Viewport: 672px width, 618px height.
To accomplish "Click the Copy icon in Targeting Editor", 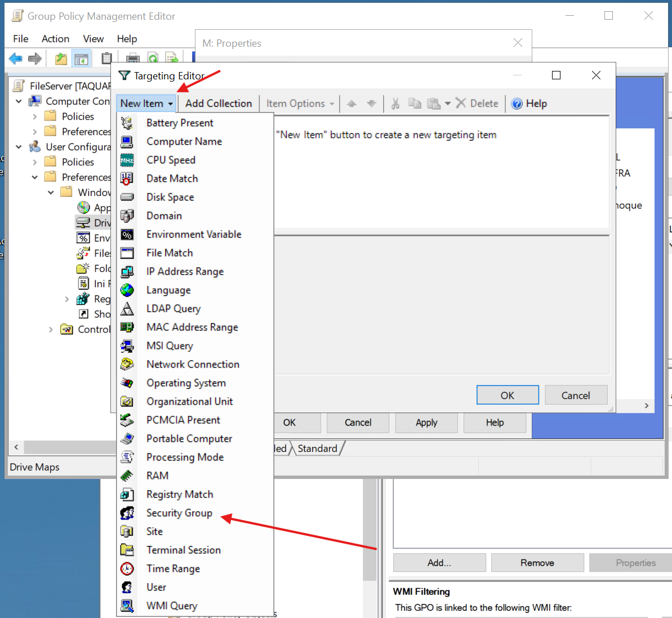I will click(x=415, y=103).
